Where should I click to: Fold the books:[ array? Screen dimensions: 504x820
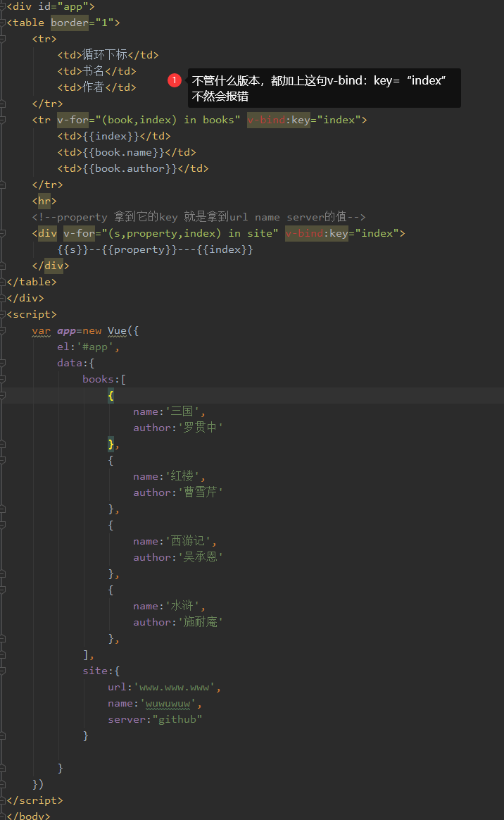(3, 379)
